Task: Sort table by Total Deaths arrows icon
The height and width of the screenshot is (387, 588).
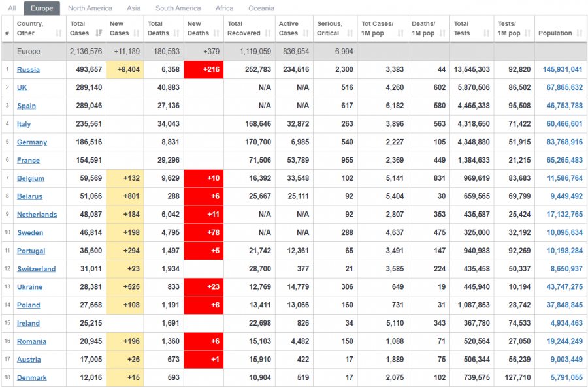Action: [x=176, y=33]
